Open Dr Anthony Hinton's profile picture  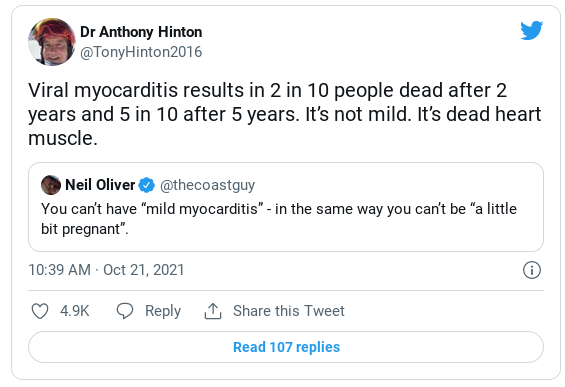pos(52,42)
